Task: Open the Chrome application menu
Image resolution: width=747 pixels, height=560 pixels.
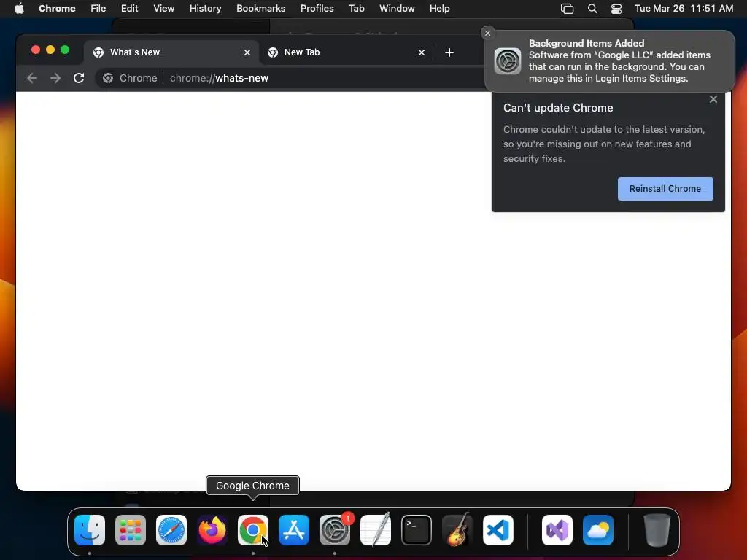Action: 57,9
